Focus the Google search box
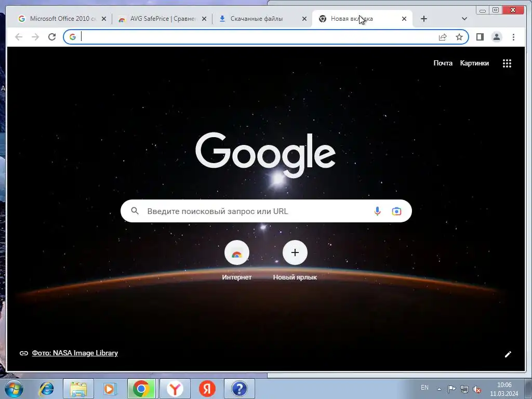 pos(266,211)
